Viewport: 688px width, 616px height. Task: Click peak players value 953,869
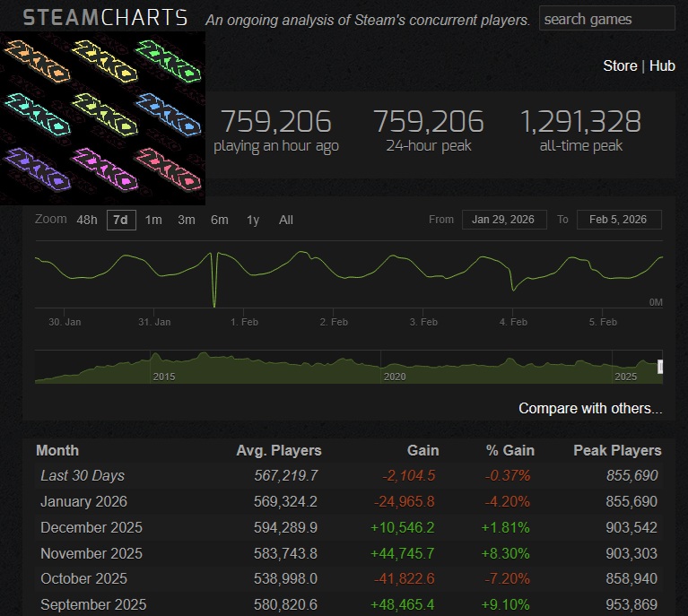(631, 604)
